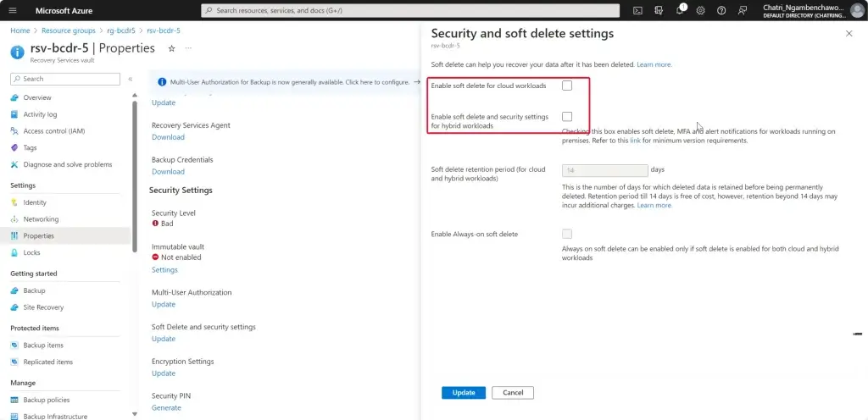Open Identity settings
Screen dimensions: 868x420
pos(35,202)
